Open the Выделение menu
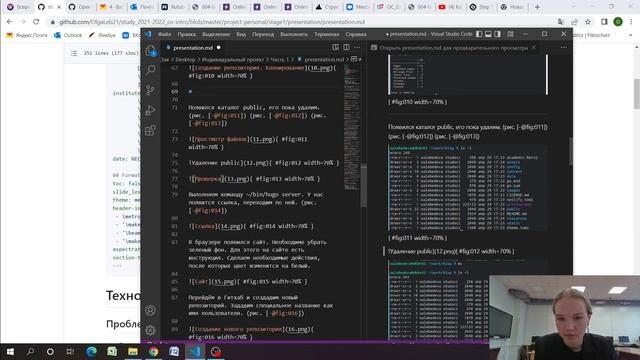 pos(216,34)
